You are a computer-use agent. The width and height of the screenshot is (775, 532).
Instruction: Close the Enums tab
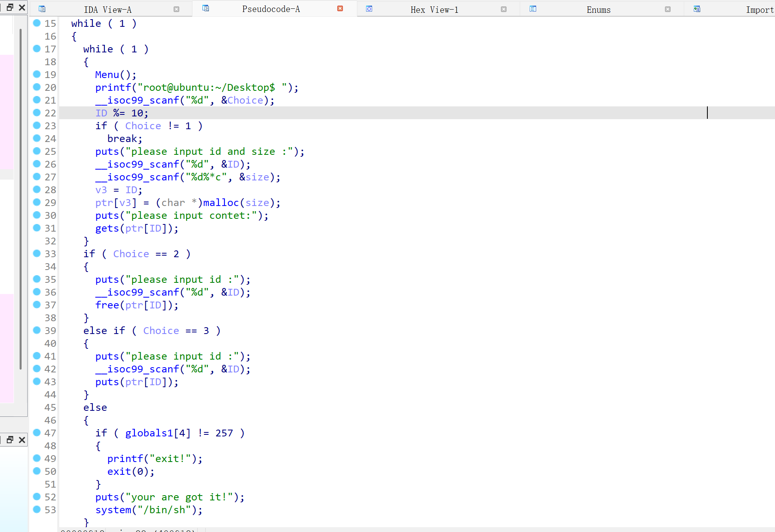click(668, 9)
